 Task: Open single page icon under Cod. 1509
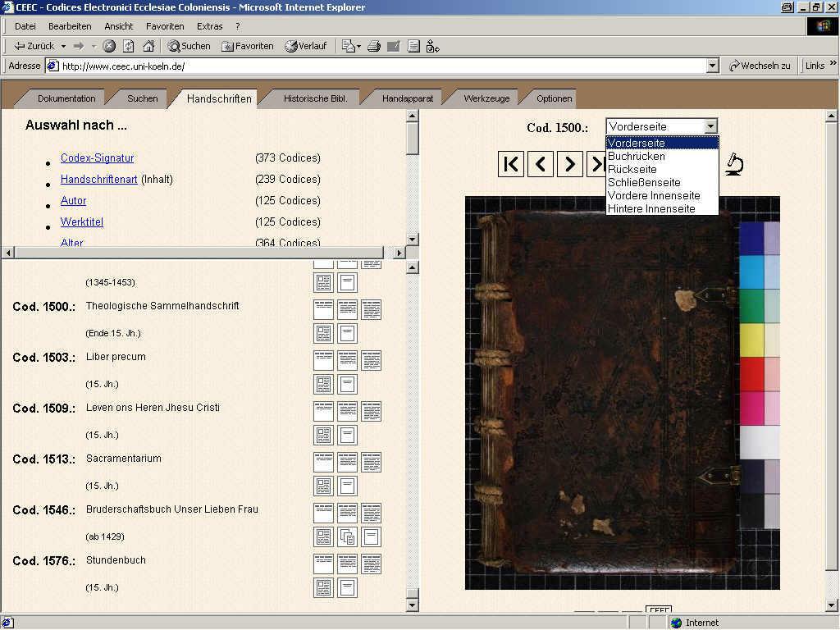click(347, 435)
